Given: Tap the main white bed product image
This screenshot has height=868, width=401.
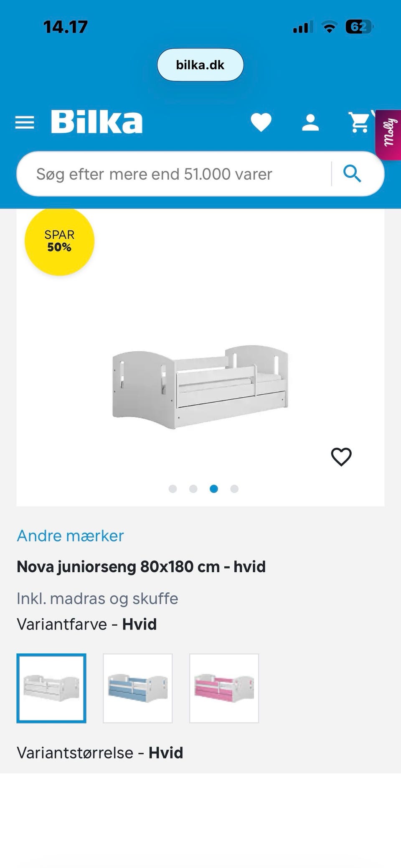Looking at the screenshot, I should (200, 386).
